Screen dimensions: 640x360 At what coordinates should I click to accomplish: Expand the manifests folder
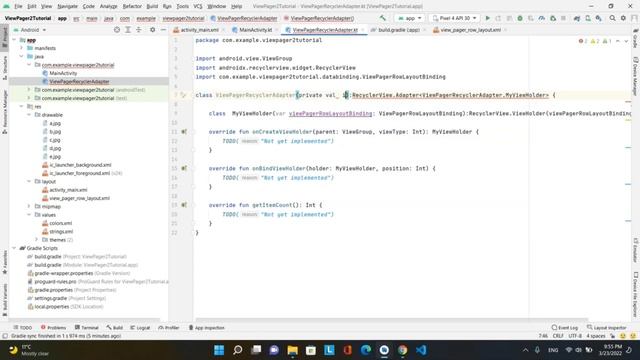(x=22, y=48)
